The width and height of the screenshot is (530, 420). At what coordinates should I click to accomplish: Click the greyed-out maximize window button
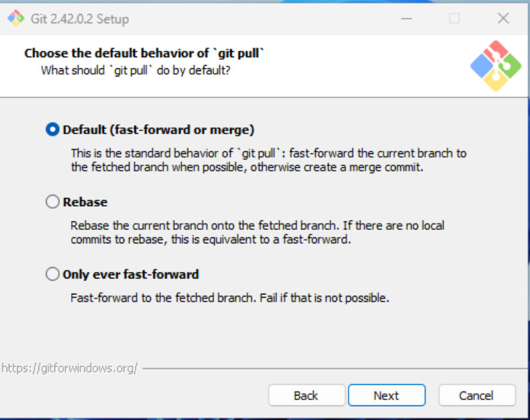pos(454,18)
